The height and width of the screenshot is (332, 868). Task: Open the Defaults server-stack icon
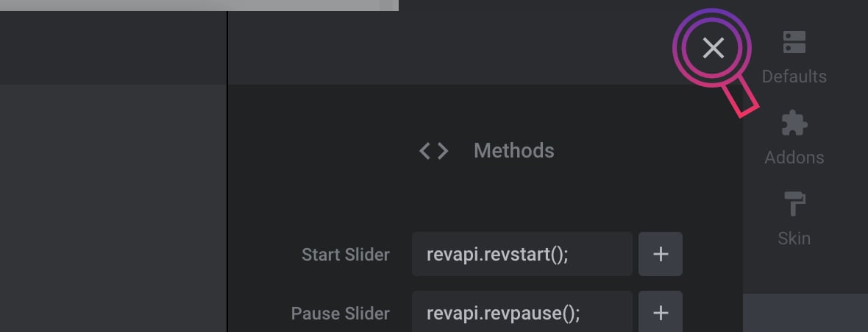[794, 42]
